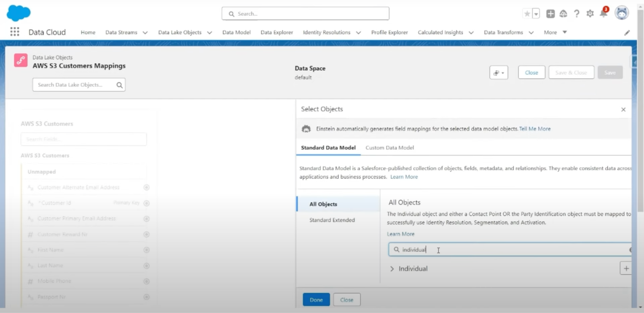Close the Select Objects panel with X

[623, 110]
